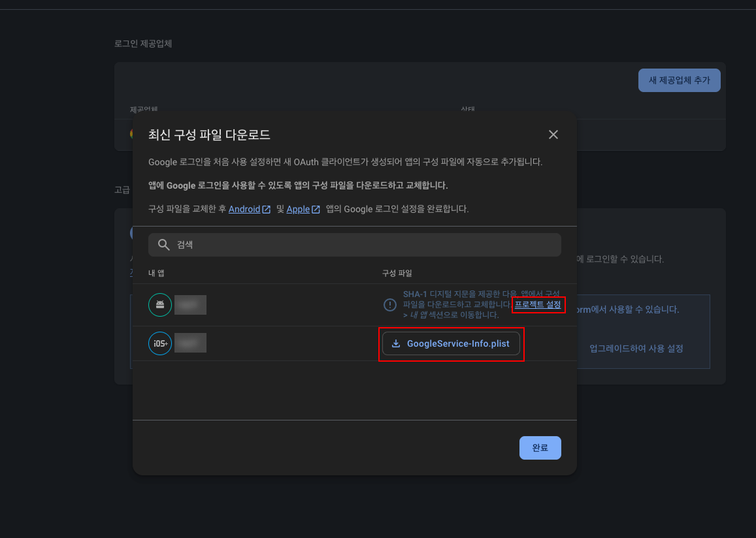756x538 pixels.
Task: Open the 프로젝트 설정 link
Action: pos(538,304)
